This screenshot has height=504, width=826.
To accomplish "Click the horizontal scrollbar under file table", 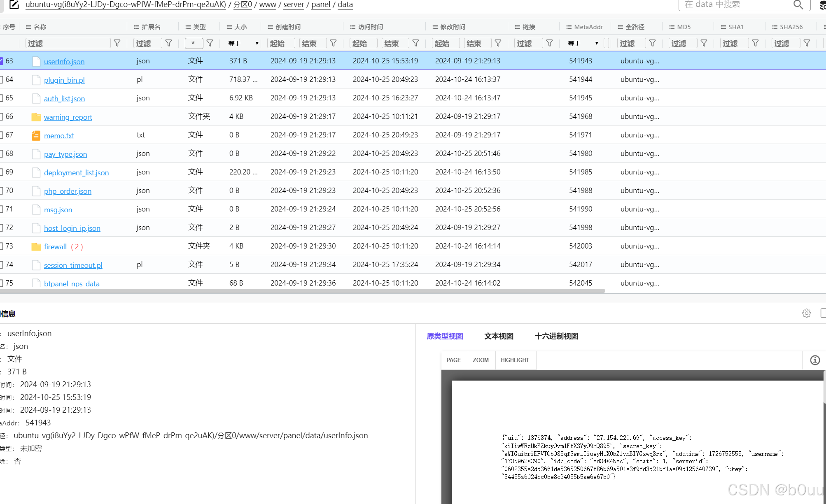I will (303, 291).
